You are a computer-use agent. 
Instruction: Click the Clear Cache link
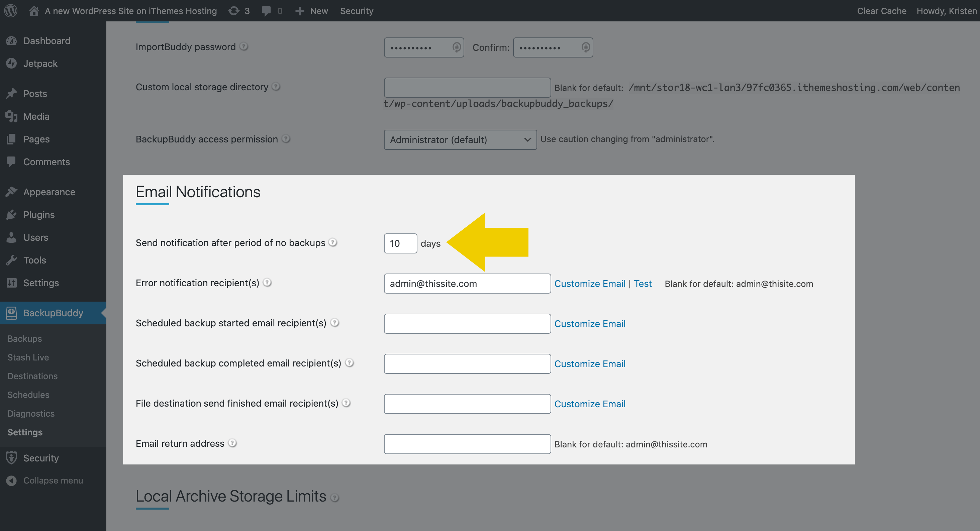pyautogui.click(x=881, y=11)
